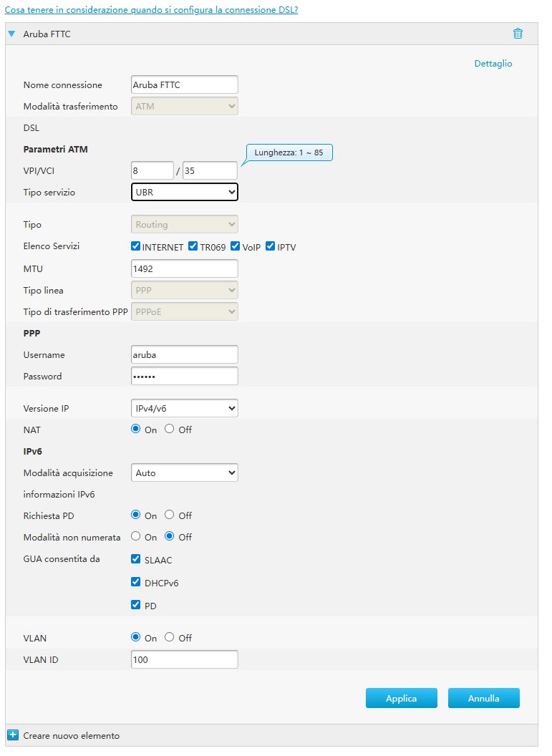Open the Versione IP dropdown
552x756 pixels.
[184, 408]
